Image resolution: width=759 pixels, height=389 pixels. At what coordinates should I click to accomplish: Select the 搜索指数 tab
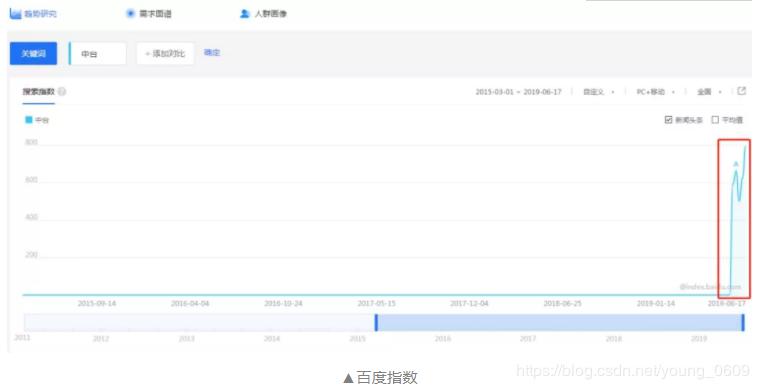point(39,91)
